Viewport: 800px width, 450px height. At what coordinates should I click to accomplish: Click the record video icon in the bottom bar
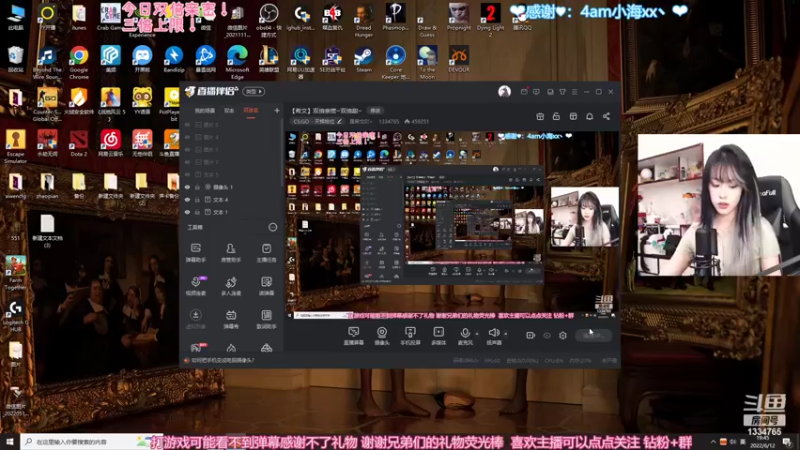pyautogui.click(x=531, y=335)
